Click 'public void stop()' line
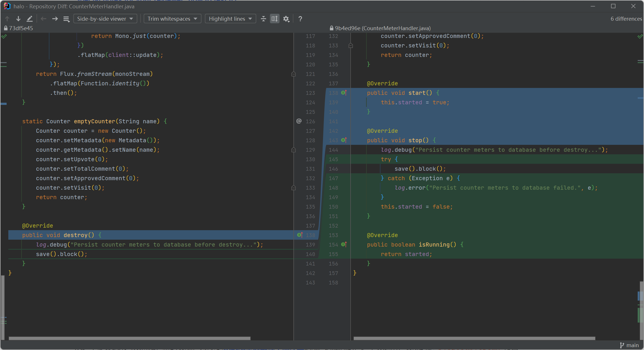The height and width of the screenshot is (350, 644). point(401,140)
